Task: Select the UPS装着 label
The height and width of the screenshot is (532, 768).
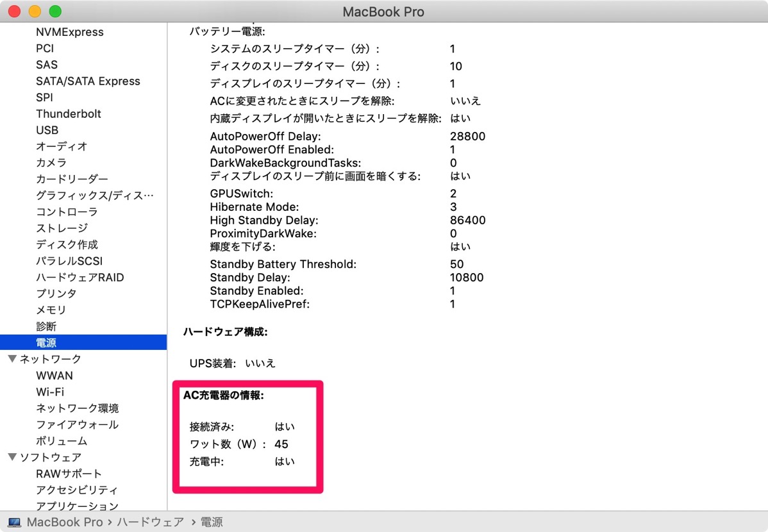Action: 213,363
